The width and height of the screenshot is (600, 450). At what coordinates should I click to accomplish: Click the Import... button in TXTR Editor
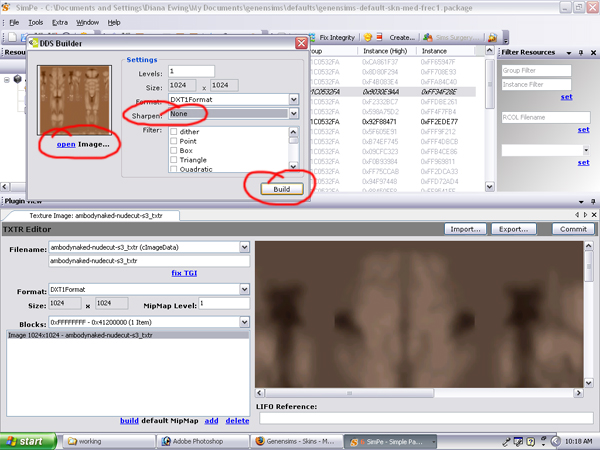click(465, 229)
